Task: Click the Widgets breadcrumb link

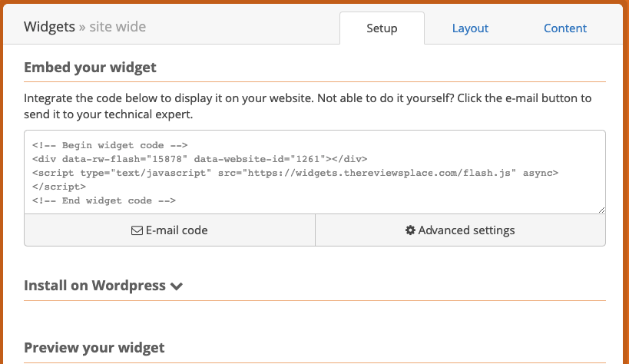Action: pyautogui.click(x=49, y=27)
